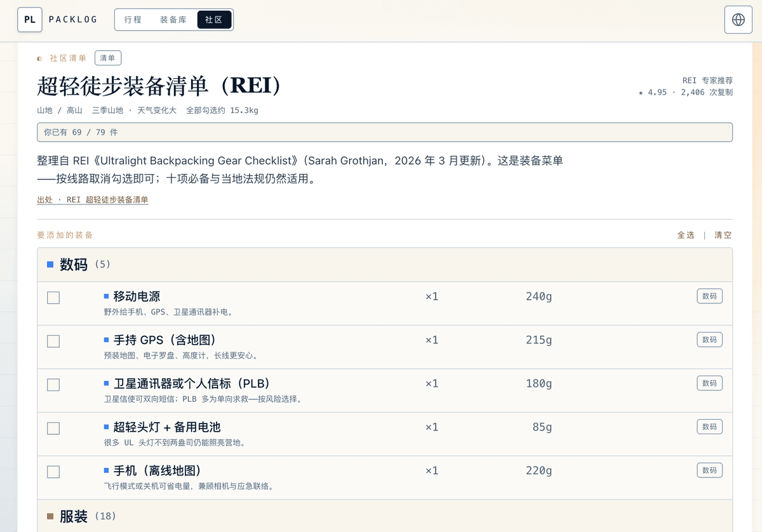Image resolution: width=762 pixels, height=532 pixels.
Task: Open the globe language switcher
Action: (x=739, y=20)
